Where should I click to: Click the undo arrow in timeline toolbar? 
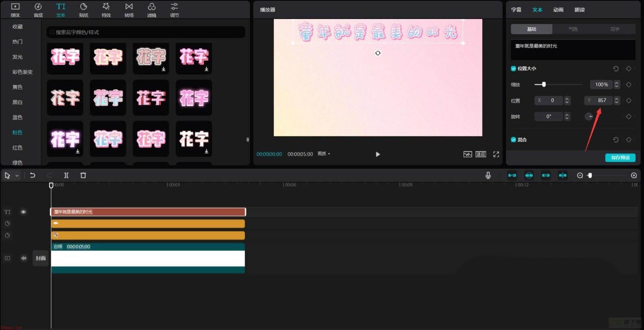pos(33,175)
